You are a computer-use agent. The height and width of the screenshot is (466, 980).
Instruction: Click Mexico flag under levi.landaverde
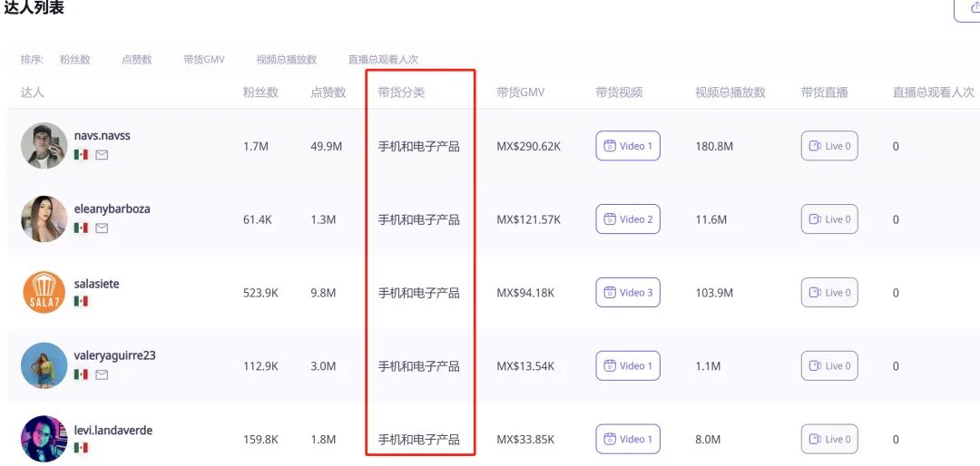tap(81, 448)
